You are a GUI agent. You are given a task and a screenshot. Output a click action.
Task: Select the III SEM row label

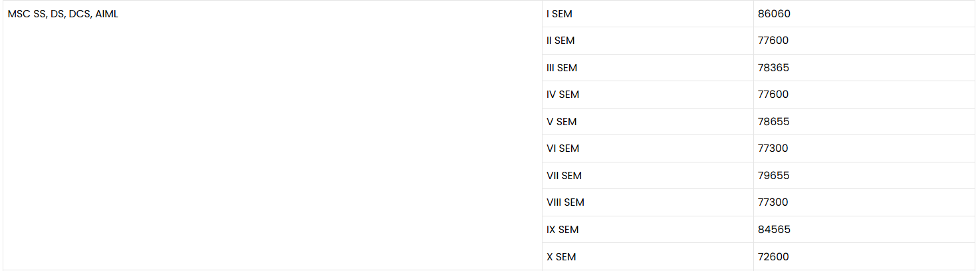tap(561, 68)
